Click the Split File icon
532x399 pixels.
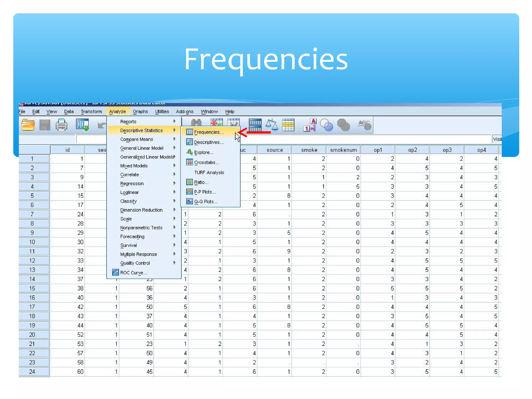(x=255, y=125)
